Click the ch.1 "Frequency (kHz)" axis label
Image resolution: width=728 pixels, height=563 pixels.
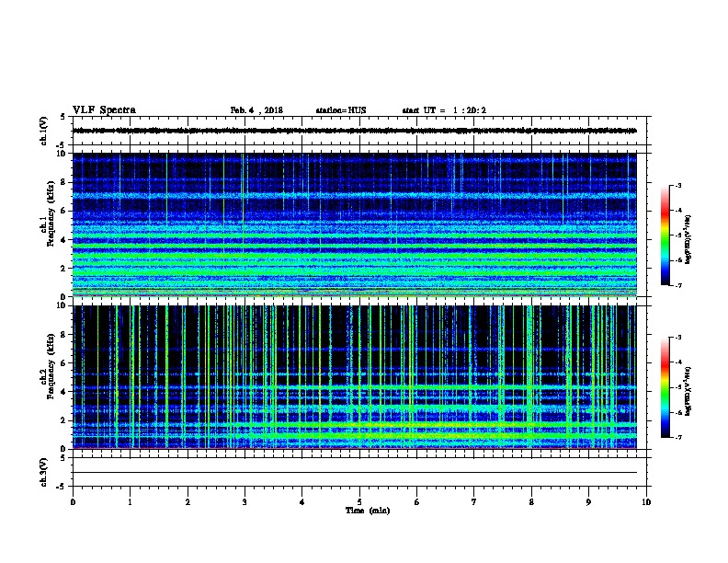click(51, 214)
